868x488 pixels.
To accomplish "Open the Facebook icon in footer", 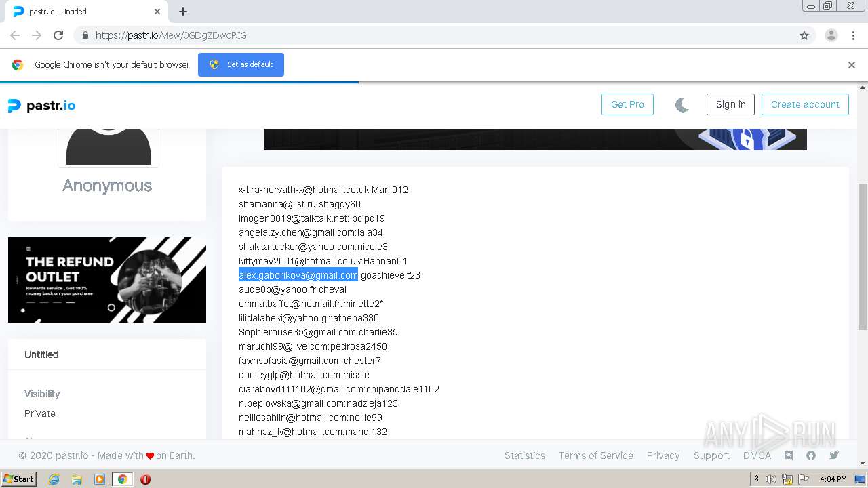I will [811, 455].
